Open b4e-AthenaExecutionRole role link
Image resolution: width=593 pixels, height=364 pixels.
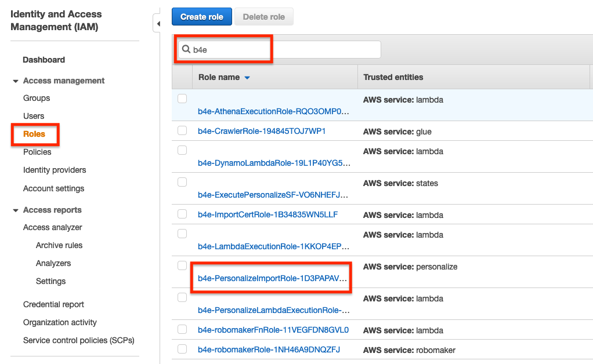pyautogui.click(x=273, y=111)
